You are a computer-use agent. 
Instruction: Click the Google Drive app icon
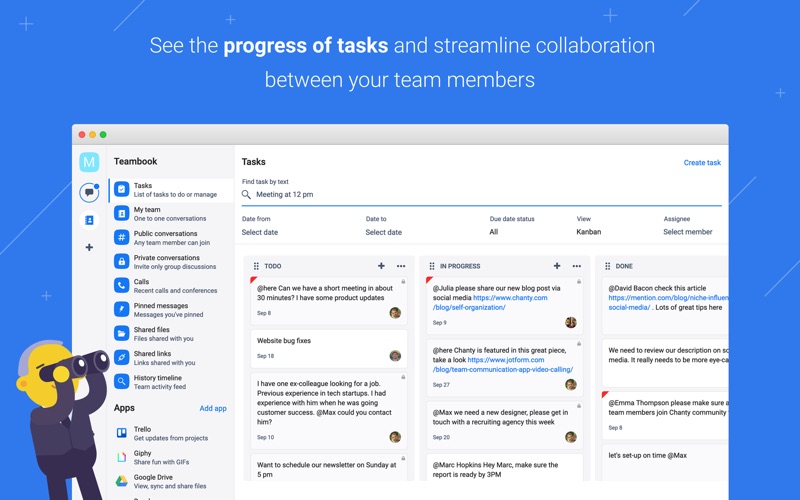[121, 481]
